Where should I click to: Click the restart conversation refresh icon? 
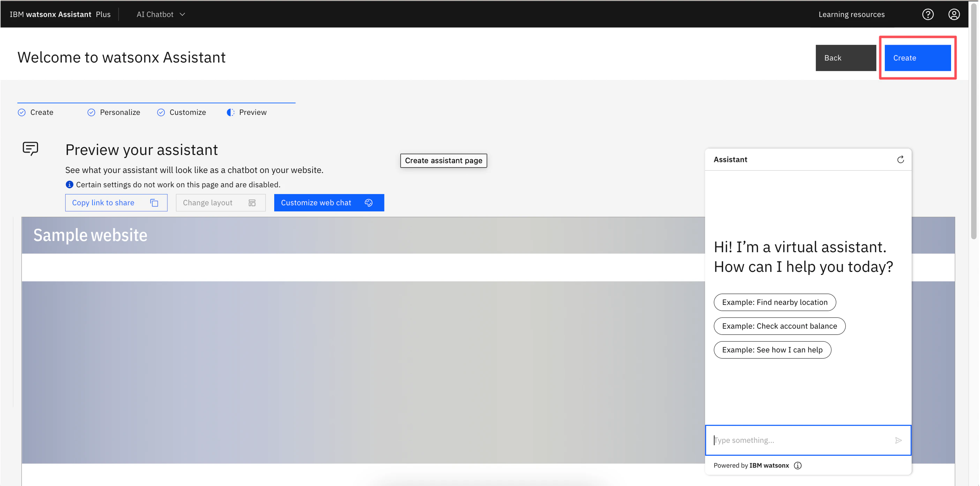pos(900,159)
